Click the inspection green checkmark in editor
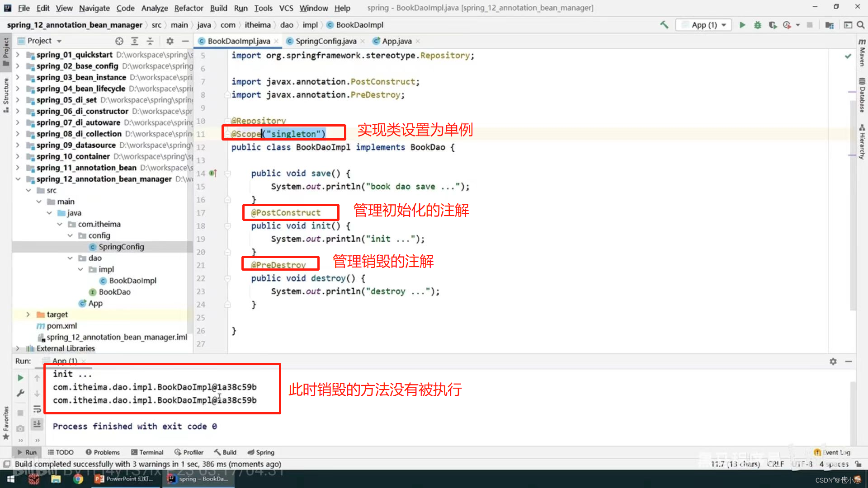This screenshot has width=868, height=488. (848, 56)
